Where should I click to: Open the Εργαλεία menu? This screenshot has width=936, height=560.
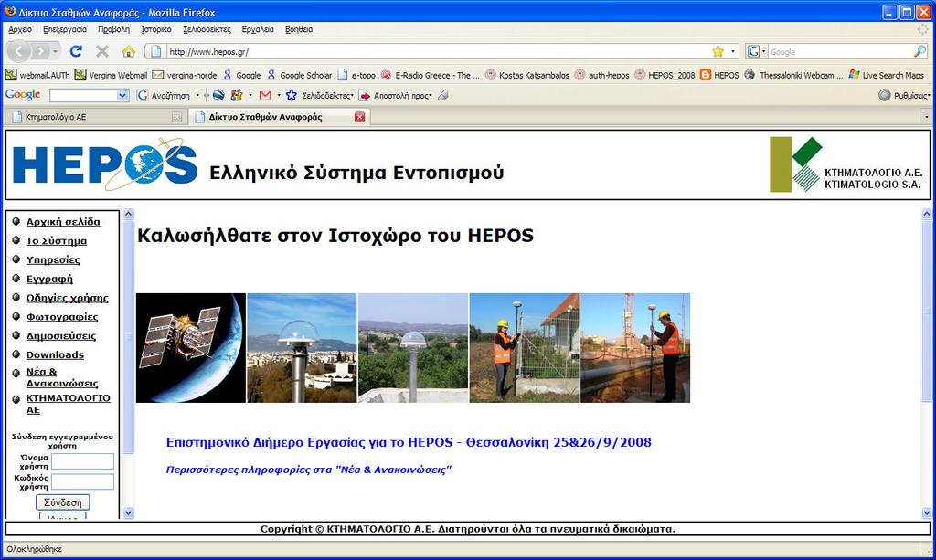pyautogui.click(x=258, y=29)
